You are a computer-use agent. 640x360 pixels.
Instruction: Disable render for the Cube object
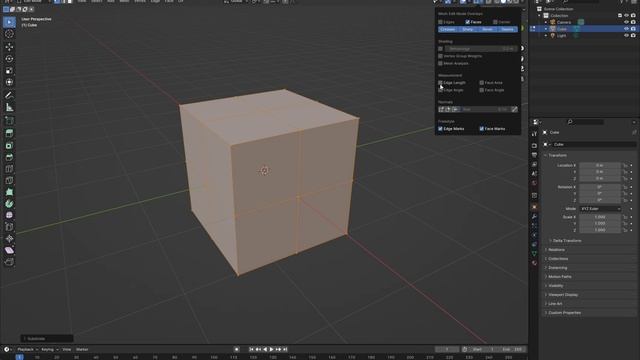click(x=633, y=29)
